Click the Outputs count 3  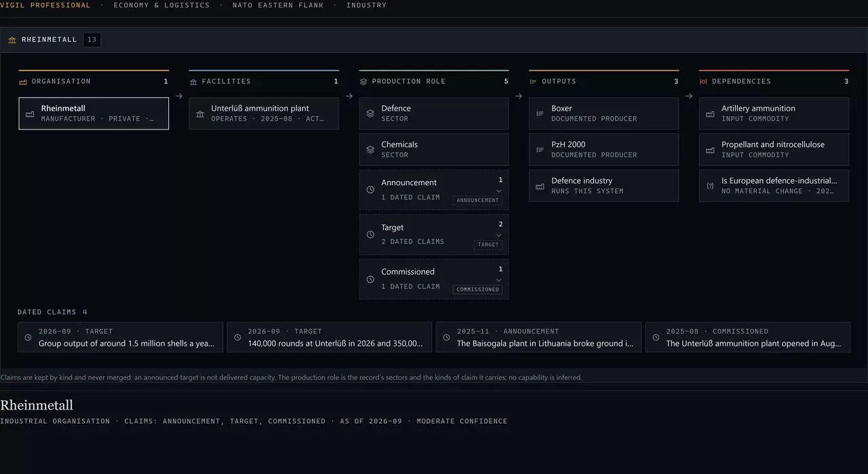point(676,81)
